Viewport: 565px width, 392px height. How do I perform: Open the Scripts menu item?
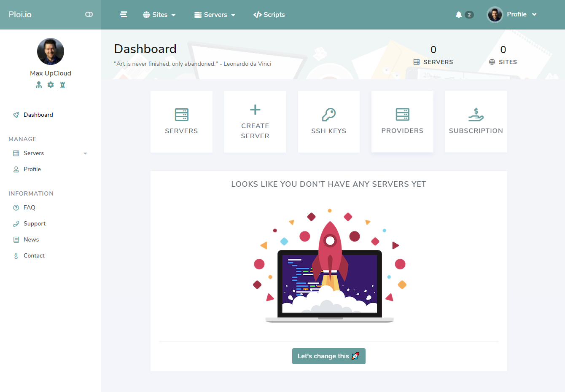coord(269,15)
